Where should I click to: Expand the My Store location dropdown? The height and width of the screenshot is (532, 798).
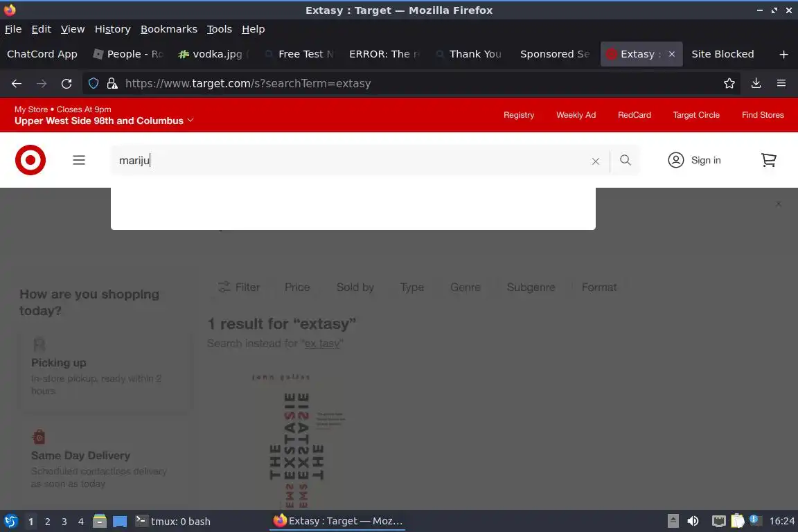[104, 121]
